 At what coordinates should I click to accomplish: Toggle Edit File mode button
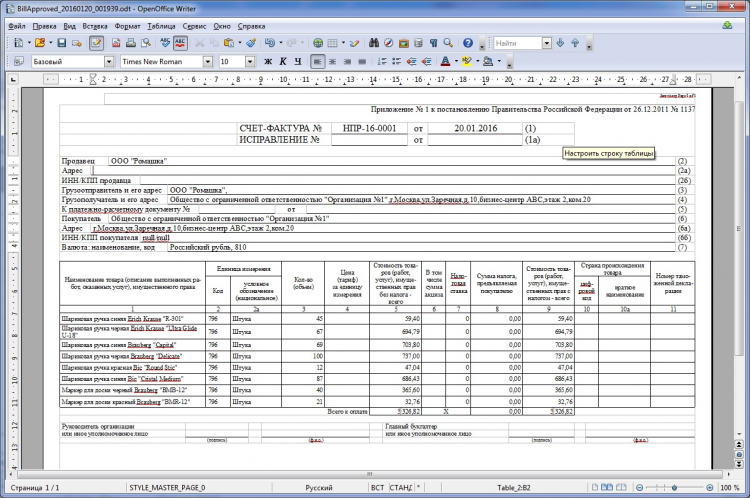point(97,44)
